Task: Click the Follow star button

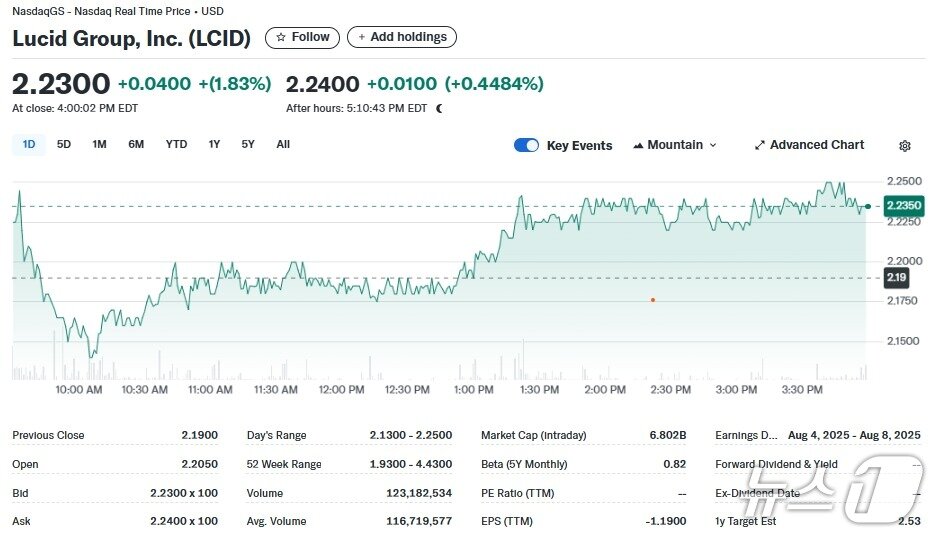Action: (302, 37)
